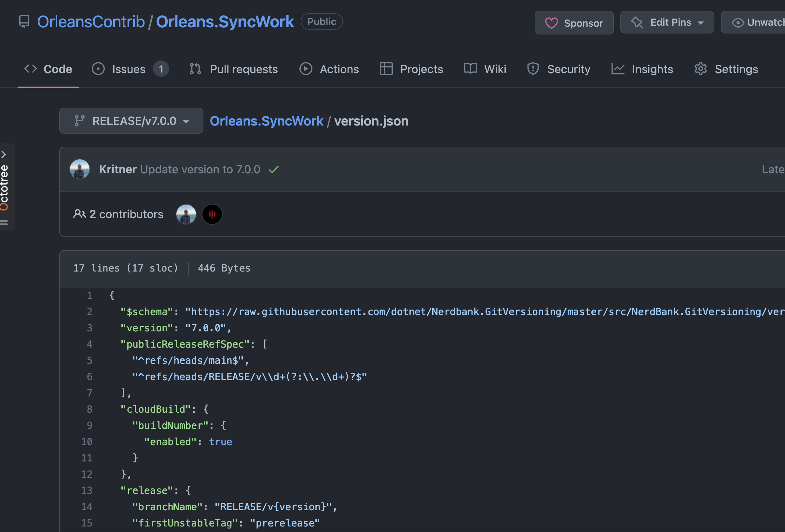The height and width of the screenshot is (532, 785).
Task: Open the 'Update version to 7.0.0' commit
Action: [200, 169]
